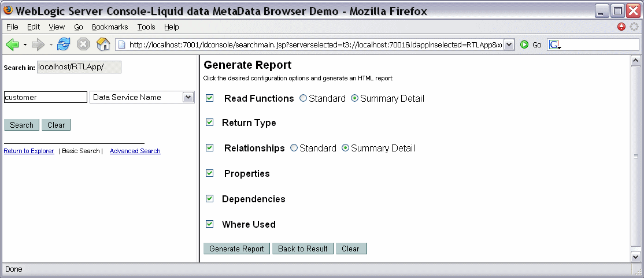Select Standard for Read Functions
Image resolution: width=644 pixels, height=278 pixels.
(303, 98)
